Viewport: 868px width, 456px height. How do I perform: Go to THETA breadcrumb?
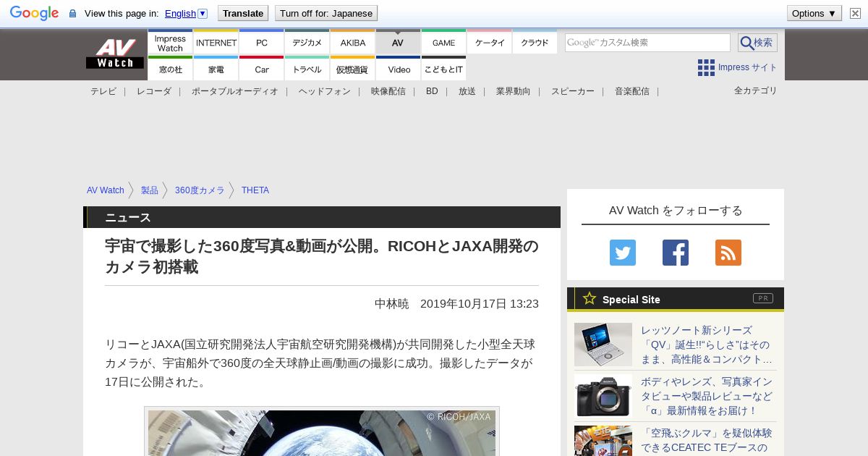255,190
